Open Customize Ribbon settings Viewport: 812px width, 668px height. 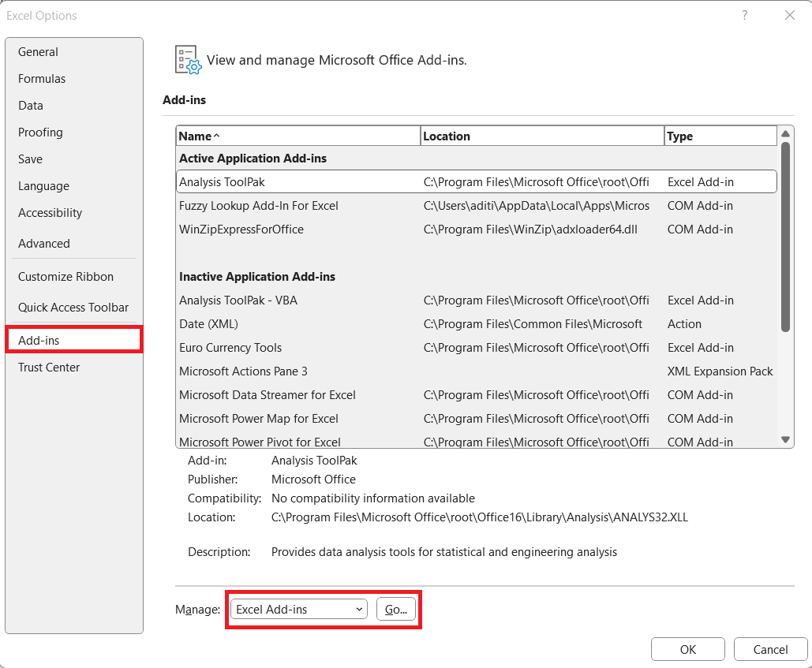(74, 277)
